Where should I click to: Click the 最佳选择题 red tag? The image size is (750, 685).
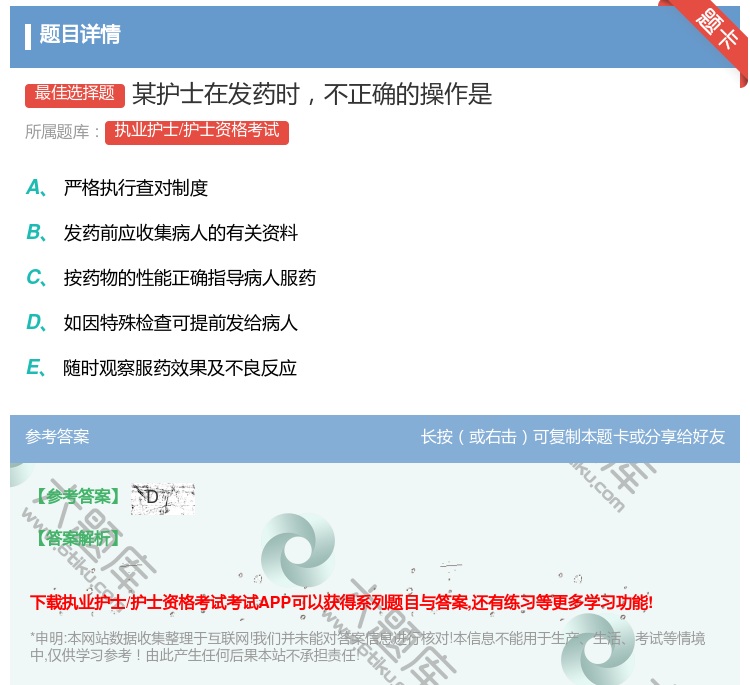pos(75,94)
